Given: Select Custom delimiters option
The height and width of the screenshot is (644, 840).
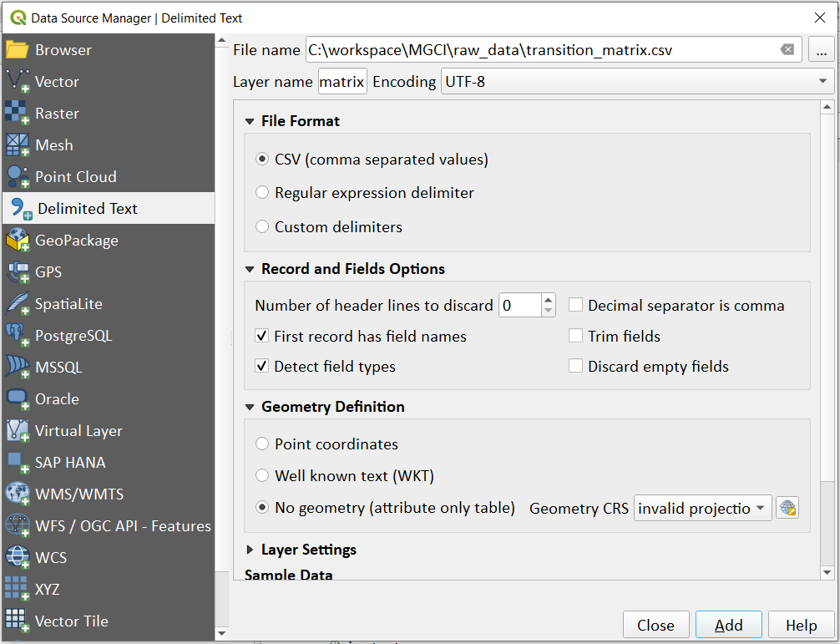Looking at the screenshot, I should point(262,226).
